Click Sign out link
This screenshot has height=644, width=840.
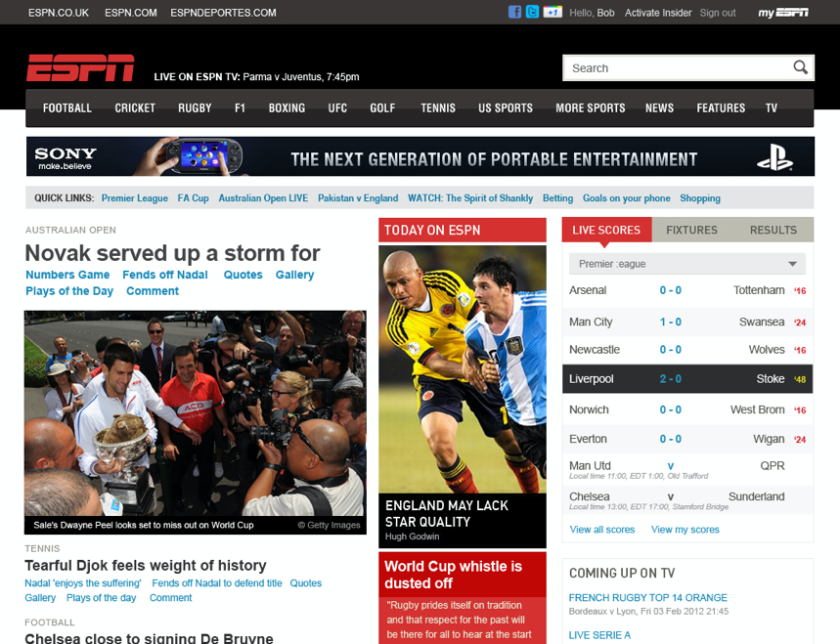click(718, 13)
